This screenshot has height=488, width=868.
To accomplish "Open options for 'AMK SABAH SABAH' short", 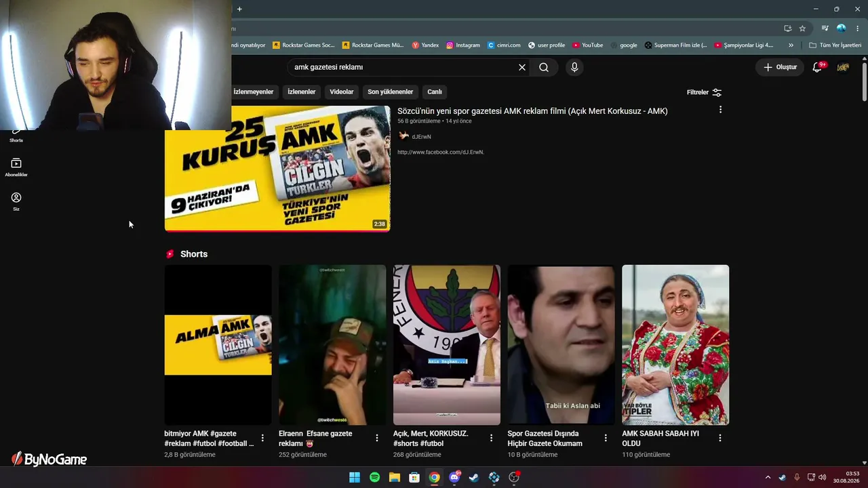I will click(x=720, y=439).
